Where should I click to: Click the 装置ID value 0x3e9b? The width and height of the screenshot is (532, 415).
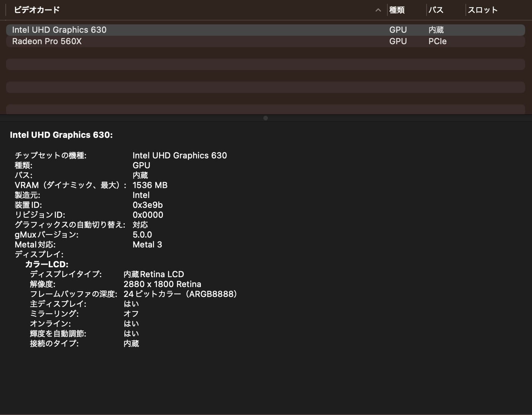tap(148, 205)
